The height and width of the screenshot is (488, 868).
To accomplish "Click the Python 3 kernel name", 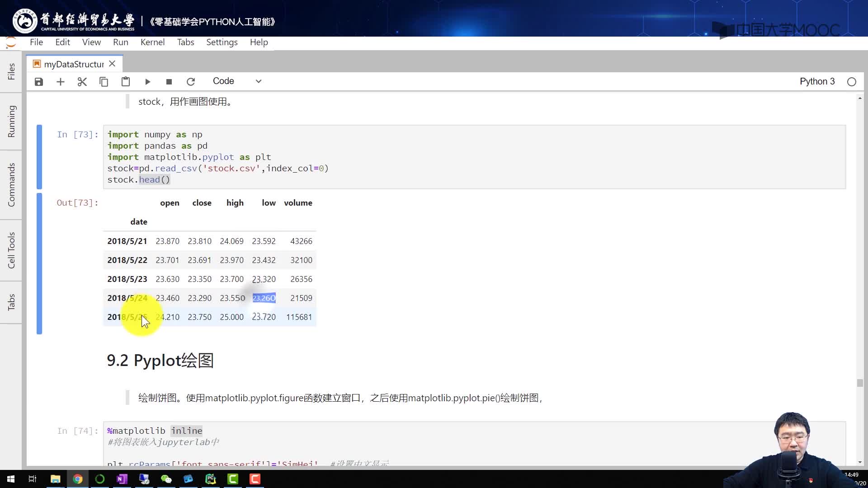I will [x=817, y=81].
